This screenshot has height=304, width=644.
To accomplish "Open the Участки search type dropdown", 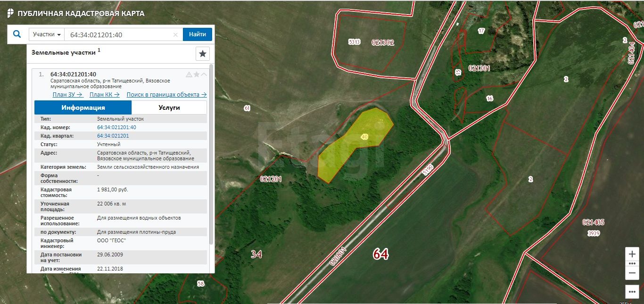I will tap(47, 34).
